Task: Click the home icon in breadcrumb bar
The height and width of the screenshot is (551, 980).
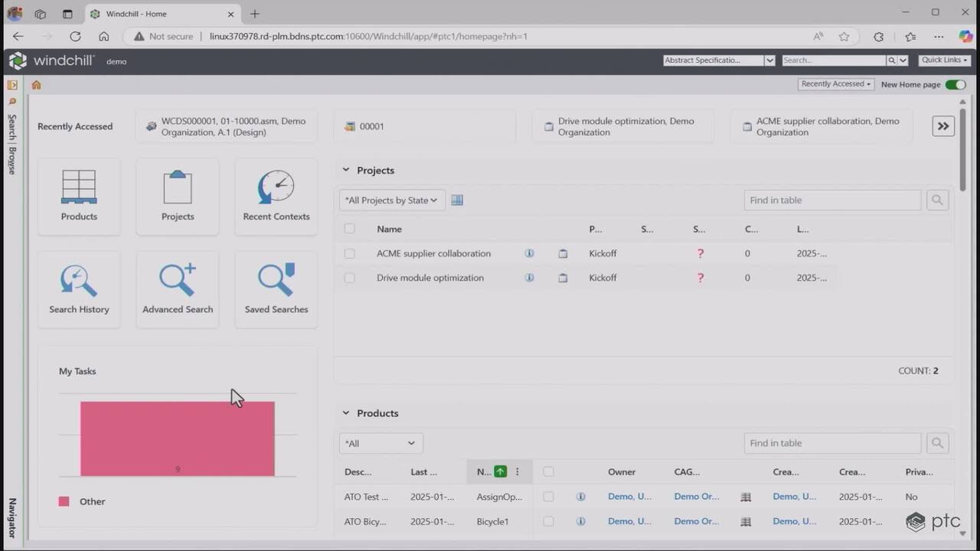Action: pyautogui.click(x=36, y=85)
